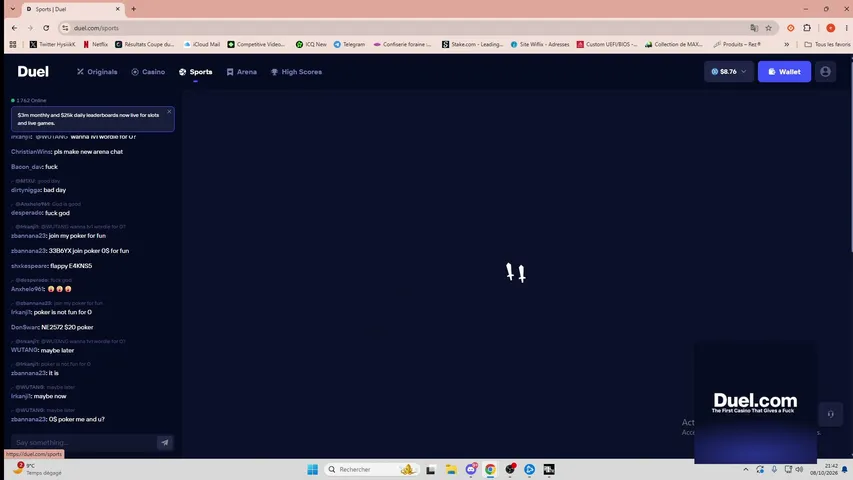Open File Explorer from the taskbar

click(451, 469)
